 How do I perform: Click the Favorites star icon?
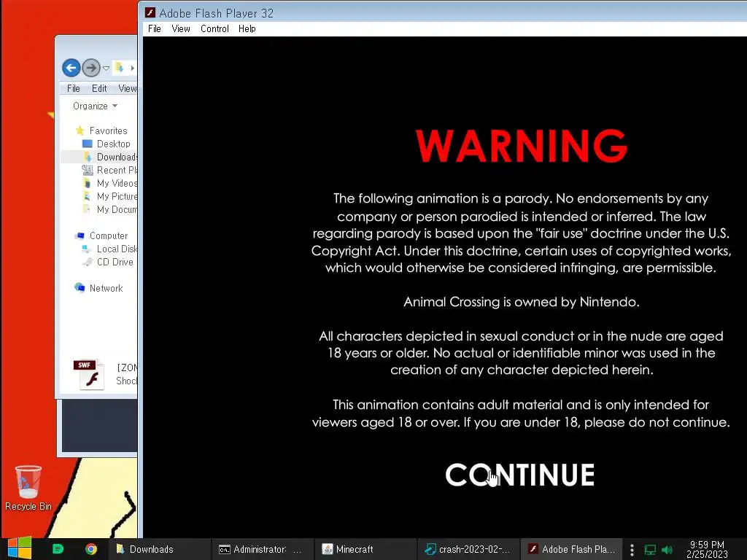(80, 131)
